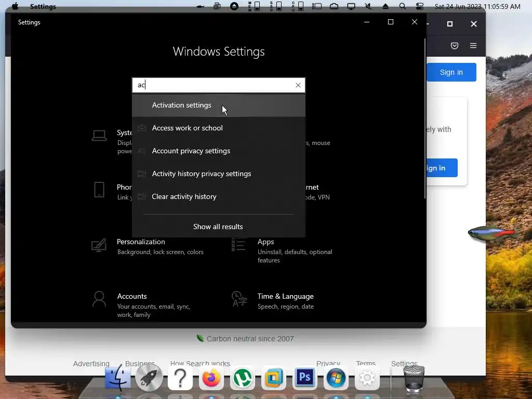This screenshot has width=532, height=399.
Task: Minimize the Windows Settings window
Action: (367, 22)
